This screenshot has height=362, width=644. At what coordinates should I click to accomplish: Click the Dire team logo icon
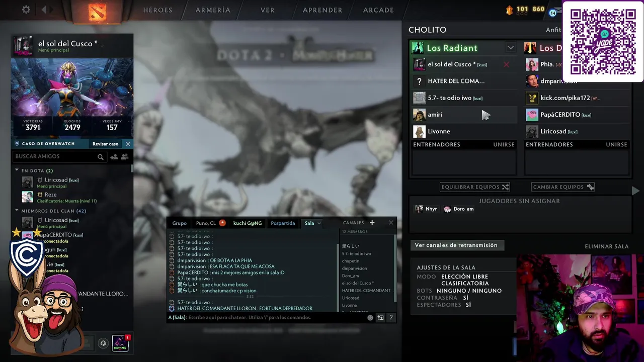[x=530, y=48]
